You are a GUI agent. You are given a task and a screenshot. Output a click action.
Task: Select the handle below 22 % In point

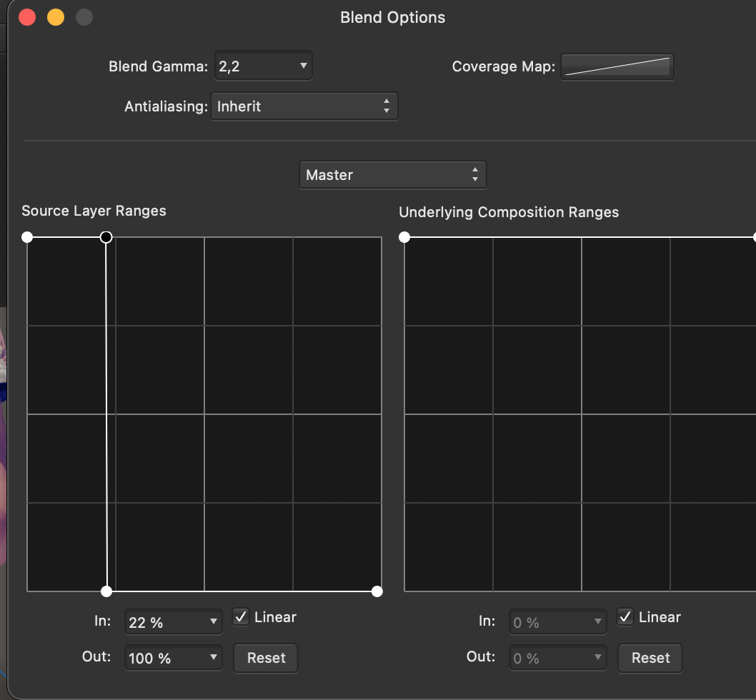click(107, 591)
